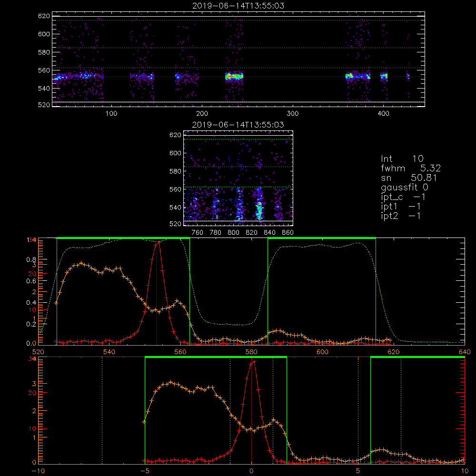
Task: Click y-axis label 600 of the small zoomed image
Action: (x=176, y=153)
